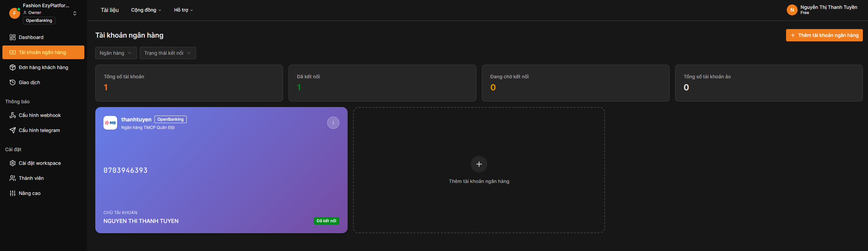Open Trạng thái kết nối filter dropdown
Image resolution: width=868 pixels, height=251 pixels.
pos(167,53)
